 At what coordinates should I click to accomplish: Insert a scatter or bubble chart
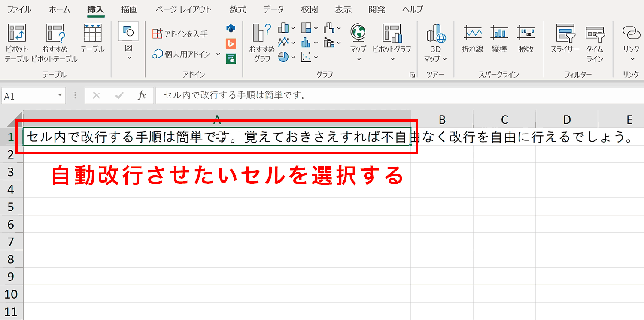pos(306,57)
